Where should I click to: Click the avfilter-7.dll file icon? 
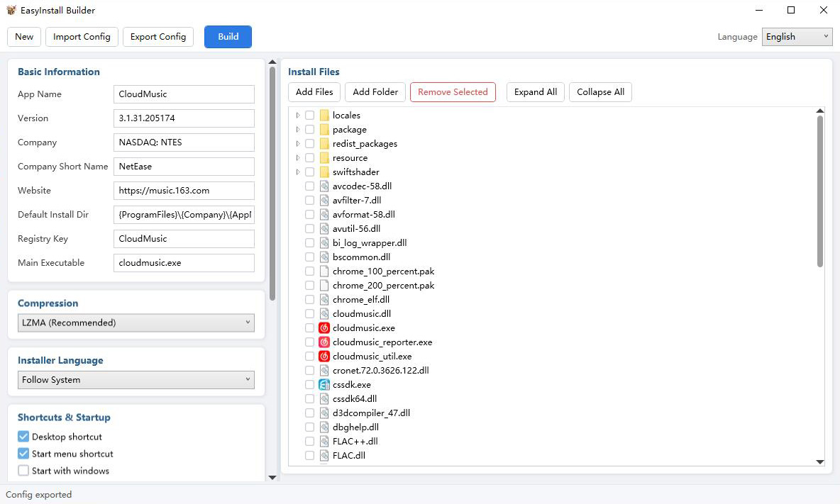pos(324,200)
